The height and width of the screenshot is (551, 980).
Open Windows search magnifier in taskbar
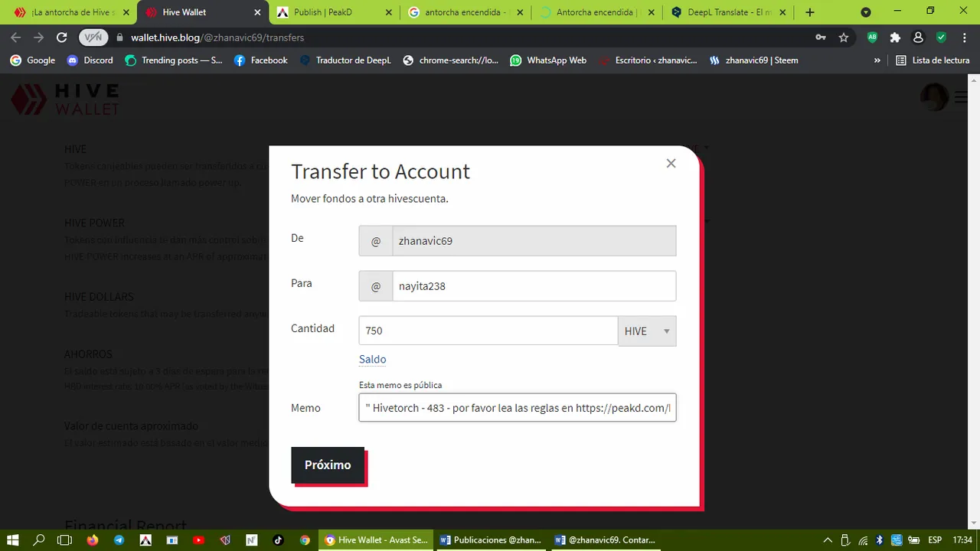[39, 540]
